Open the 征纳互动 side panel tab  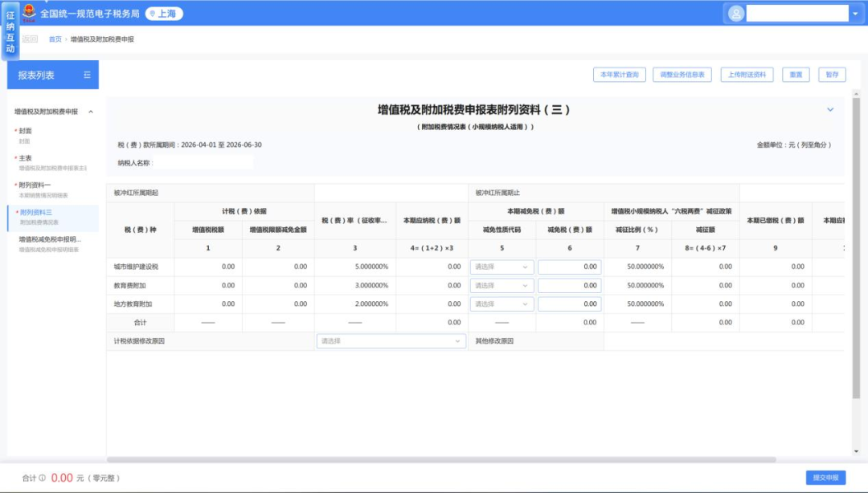(10, 31)
